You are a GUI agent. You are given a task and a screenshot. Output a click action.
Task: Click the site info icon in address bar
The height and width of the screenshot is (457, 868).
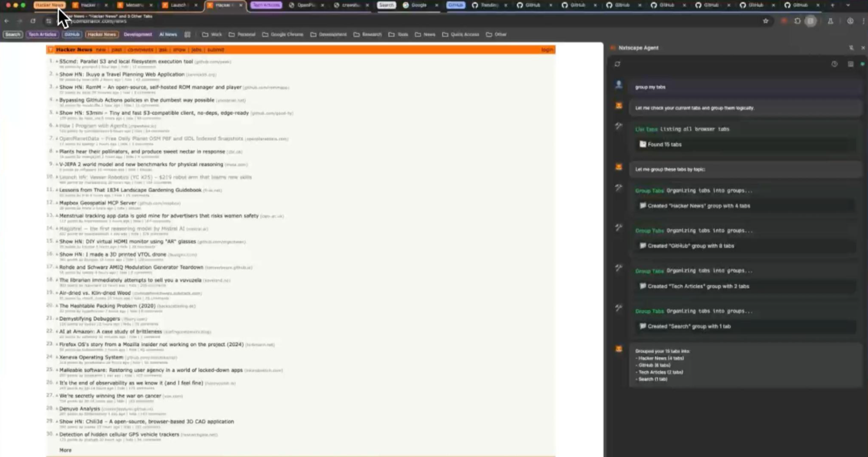pos(49,21)
